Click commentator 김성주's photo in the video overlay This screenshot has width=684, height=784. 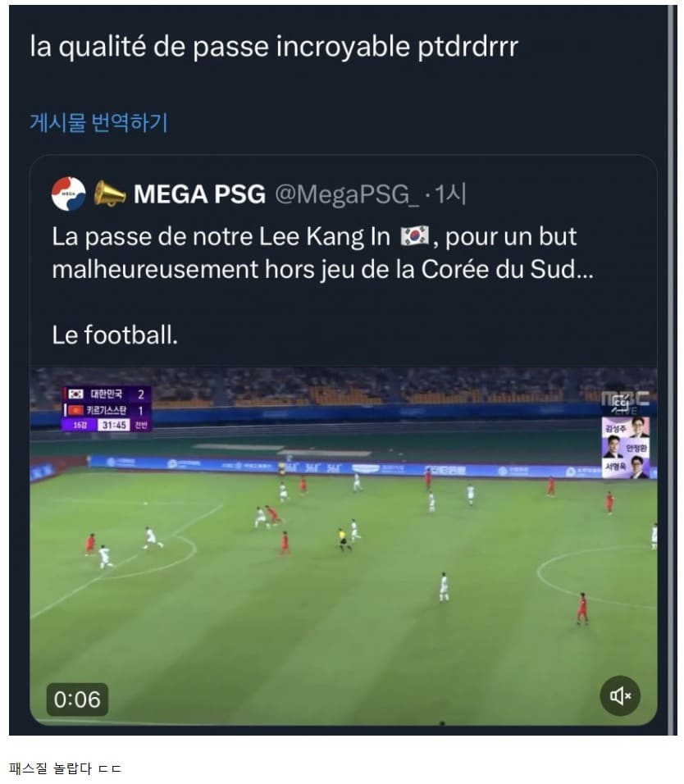point(638,427)
